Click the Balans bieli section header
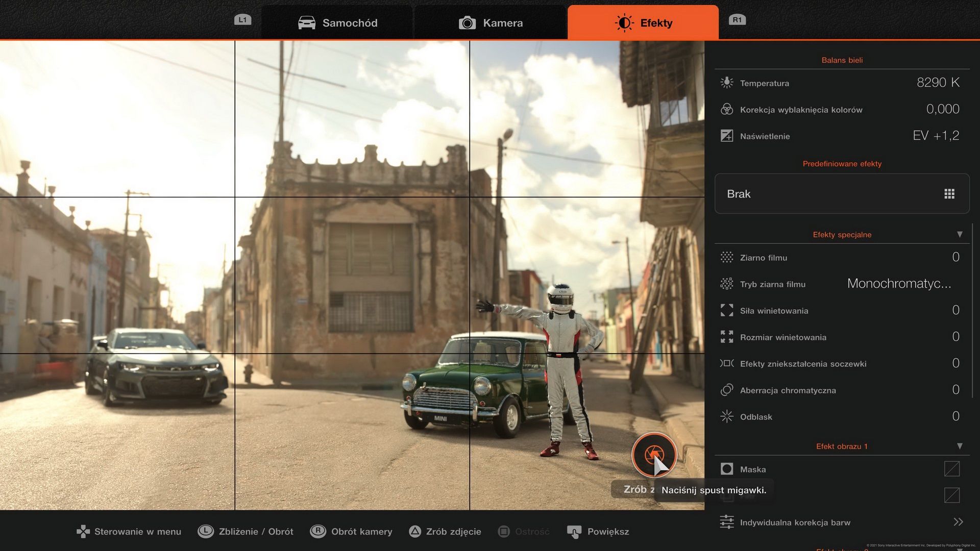980x551 pixels. [842, 60]
